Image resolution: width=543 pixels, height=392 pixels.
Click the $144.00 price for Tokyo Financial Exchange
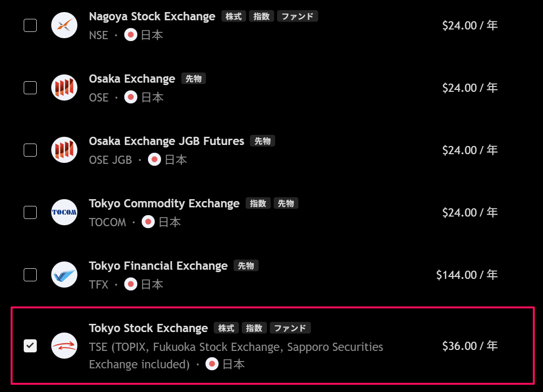(x=466, y=275)
